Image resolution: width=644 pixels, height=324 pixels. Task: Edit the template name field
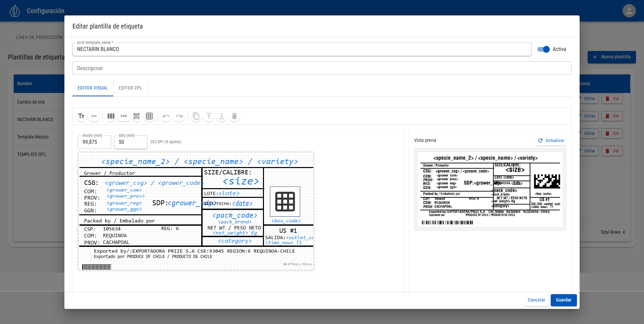pyautogui.click(x=302, y=49)
